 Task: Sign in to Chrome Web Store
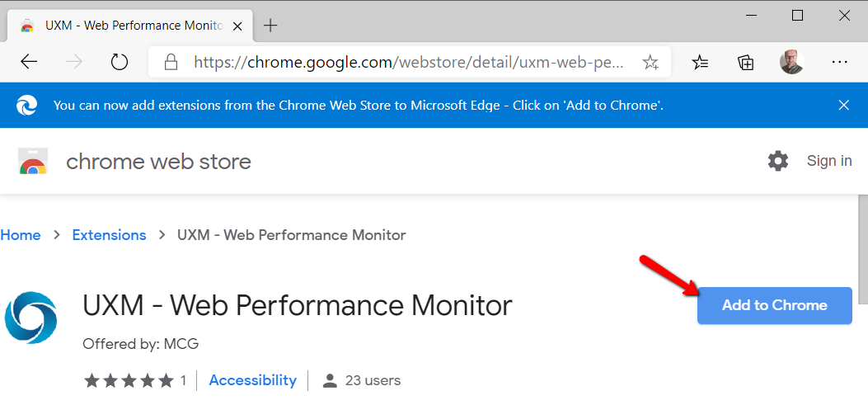829,161
